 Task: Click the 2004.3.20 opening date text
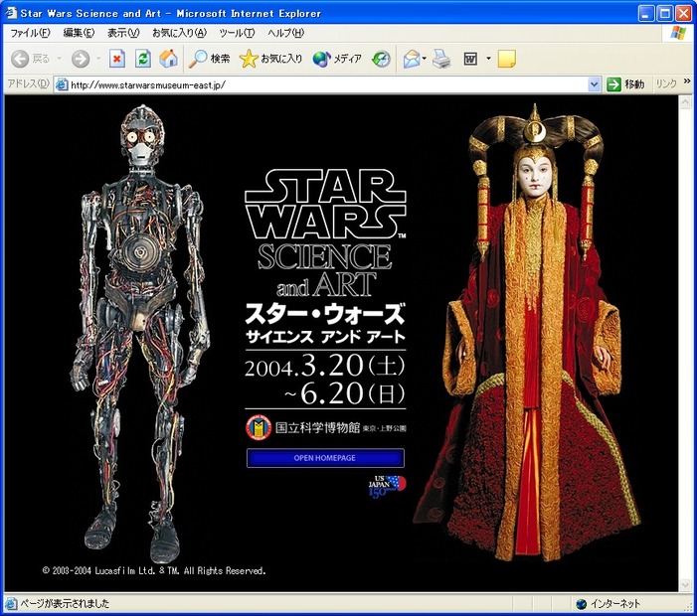coord(325,365)
